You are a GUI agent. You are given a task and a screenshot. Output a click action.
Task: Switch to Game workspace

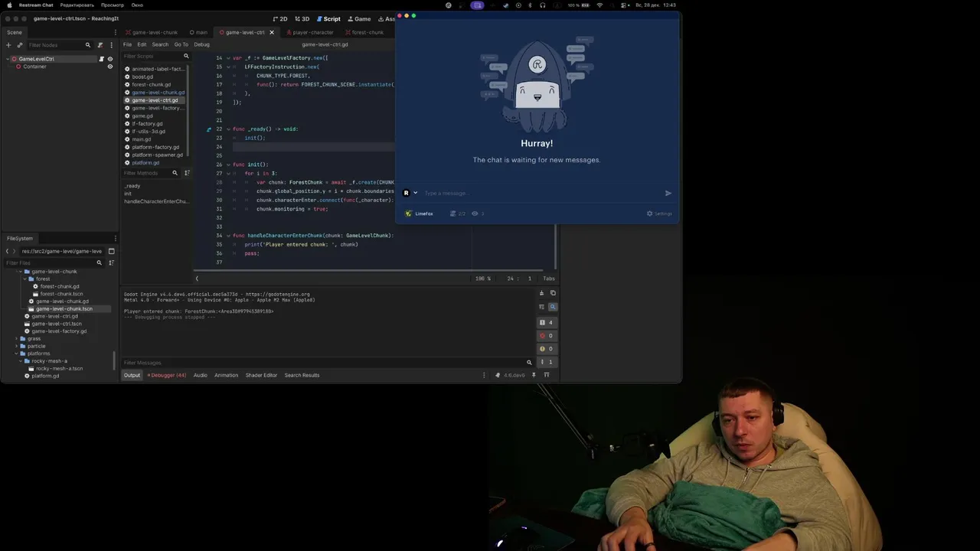tap(359, 18)
